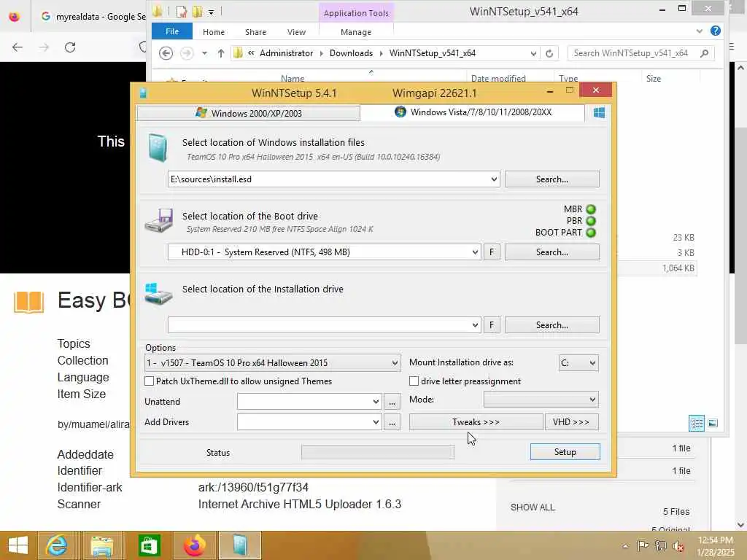747x560 pixels.
Task: Click the Search WinNTSetup_v541_x64 field
Action: (x=640, y=53)
